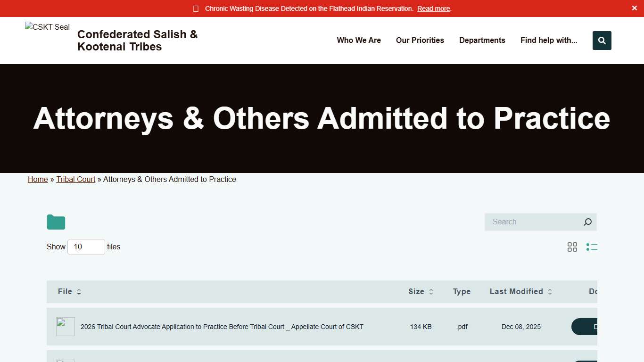The height and width of the screenshot is (362, 644).
Task: Click the Read more link in banner
Action: tap(433, 8)
